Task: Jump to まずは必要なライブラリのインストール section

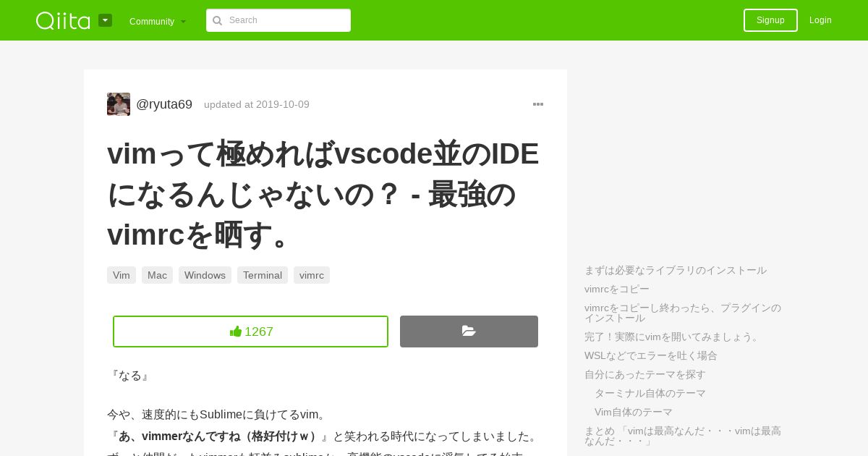Action: click(676, 270)
